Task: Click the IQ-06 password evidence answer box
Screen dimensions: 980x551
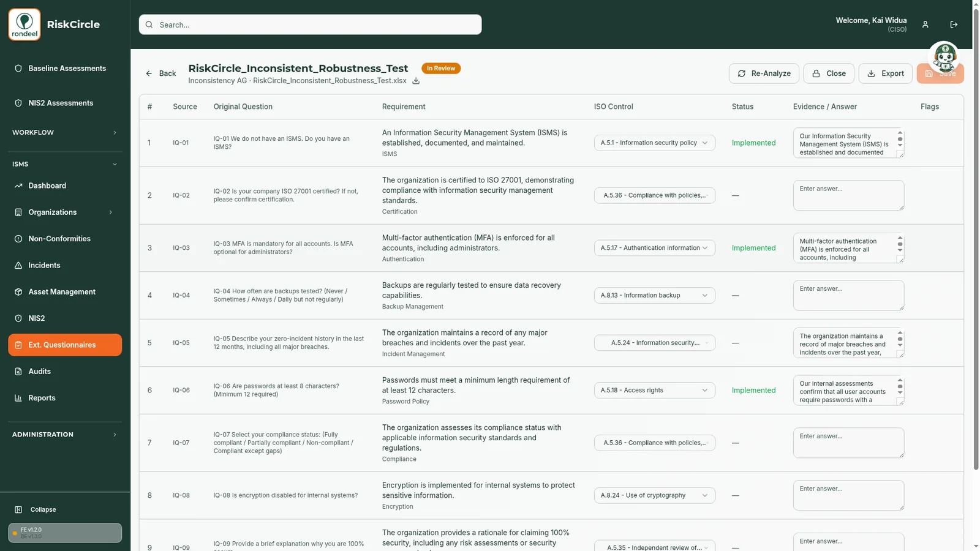Action: [848, 390]
